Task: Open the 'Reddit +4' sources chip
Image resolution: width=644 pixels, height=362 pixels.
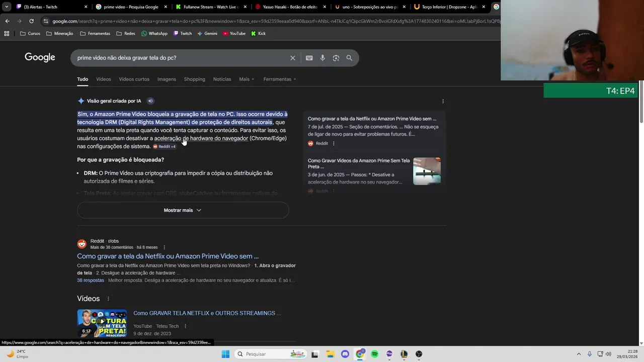Action: click(165, 146)
